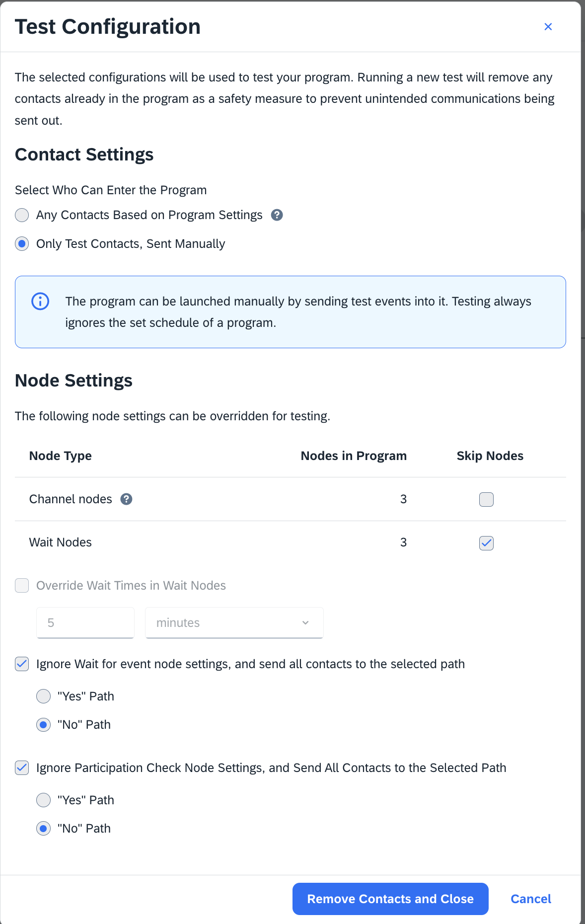Click the chevron arrow in minutes dropdown

click(305, 623)
